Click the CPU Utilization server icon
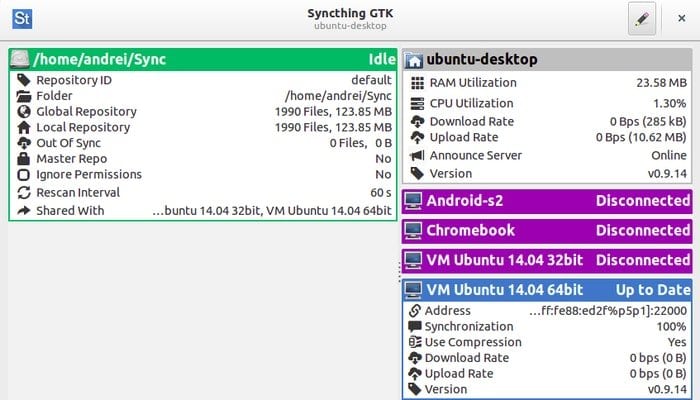The image size is (700, 400). pos(417,103)
